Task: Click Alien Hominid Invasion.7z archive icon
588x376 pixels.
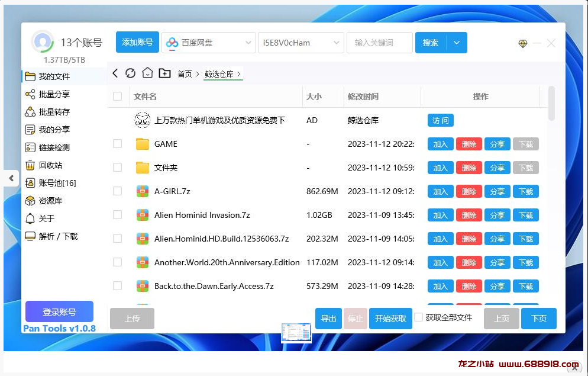Action: click(143, 215)
